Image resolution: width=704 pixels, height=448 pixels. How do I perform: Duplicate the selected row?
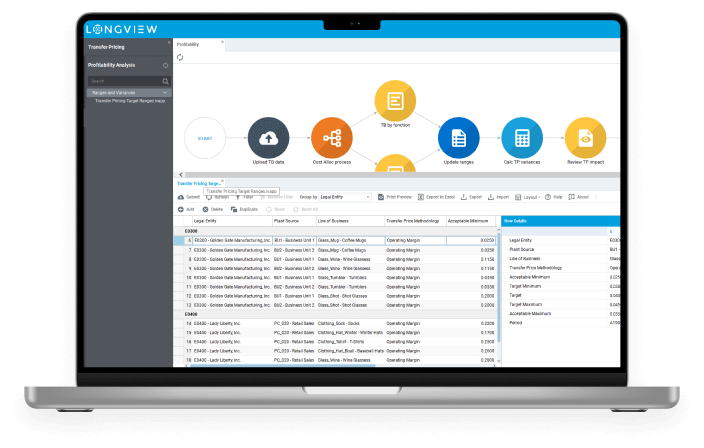coord(244,209)
